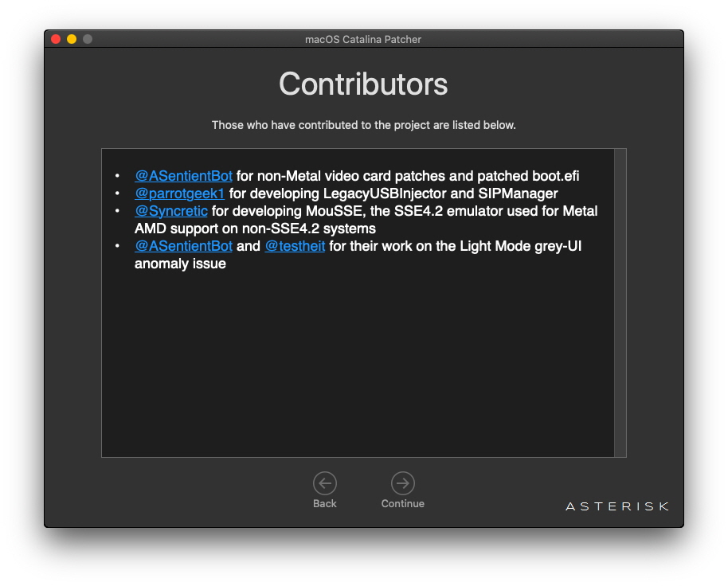Open the @testheit profile link
Screen dimensions: 728x586
(295, 246)
